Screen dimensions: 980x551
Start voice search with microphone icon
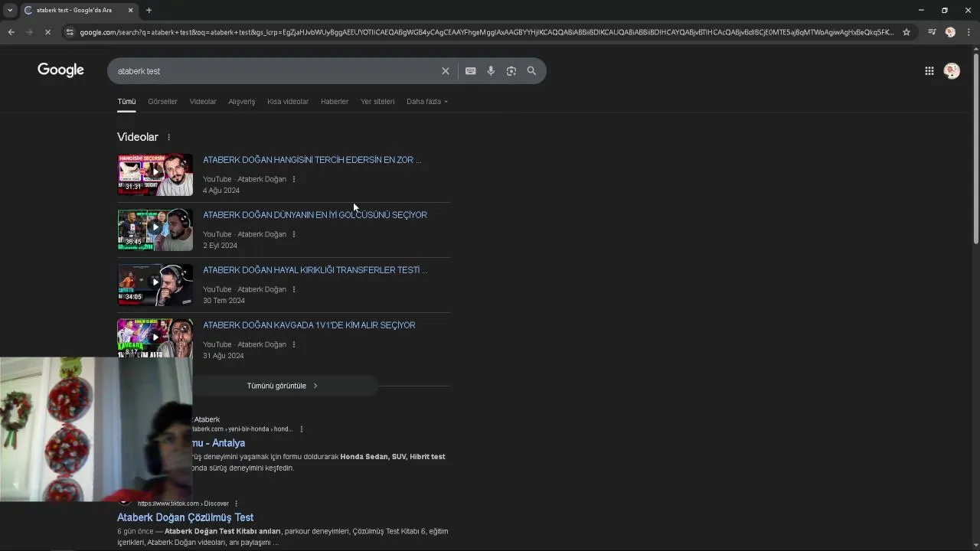click(x=491, y=71)
